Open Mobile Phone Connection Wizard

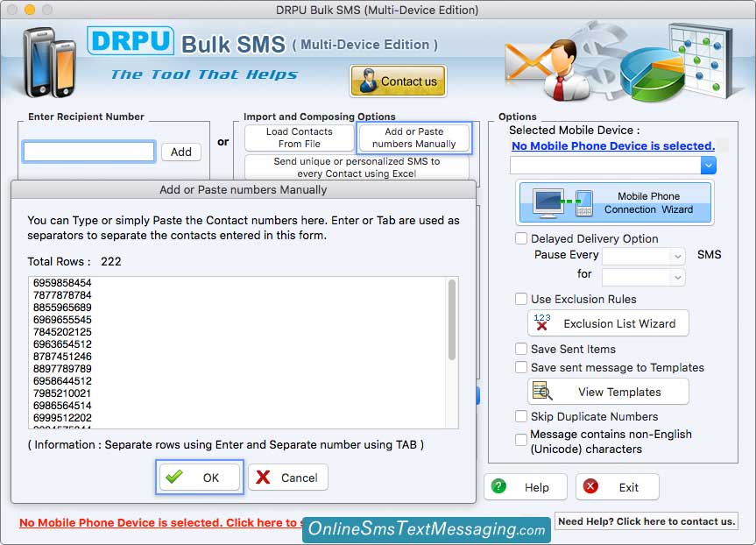615,202
